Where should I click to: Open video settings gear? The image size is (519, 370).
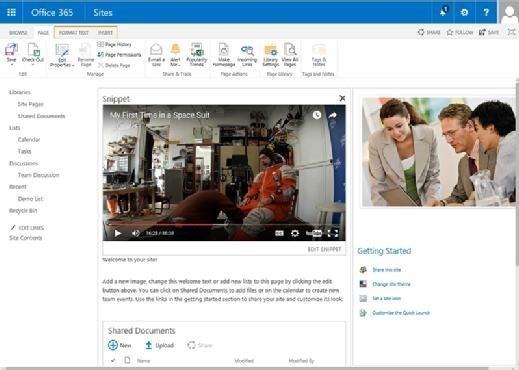(295, 233)
